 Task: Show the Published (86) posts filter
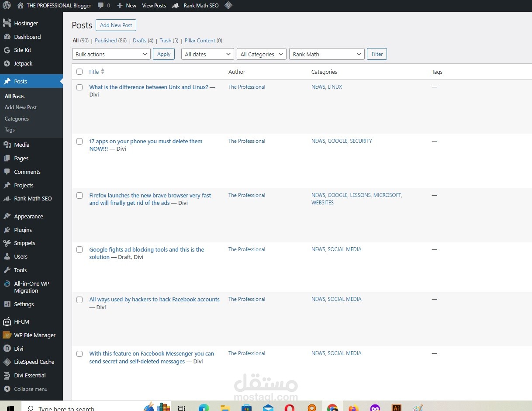click(111, 41)
